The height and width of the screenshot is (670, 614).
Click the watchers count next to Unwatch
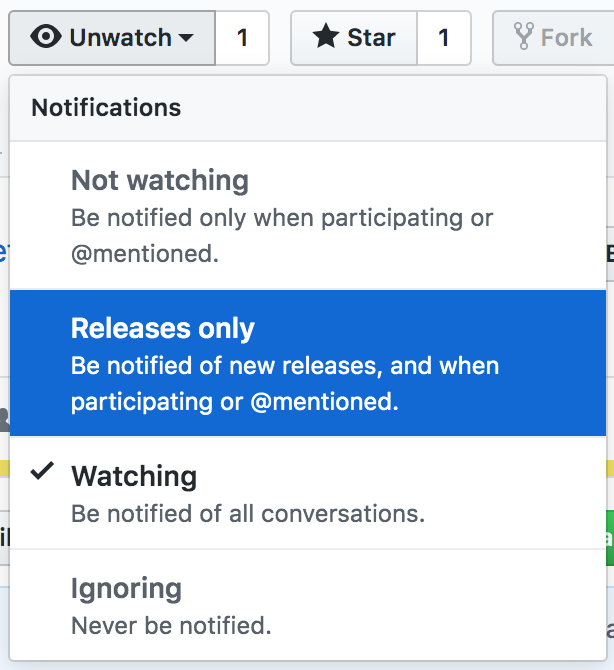tap(242, 38)
